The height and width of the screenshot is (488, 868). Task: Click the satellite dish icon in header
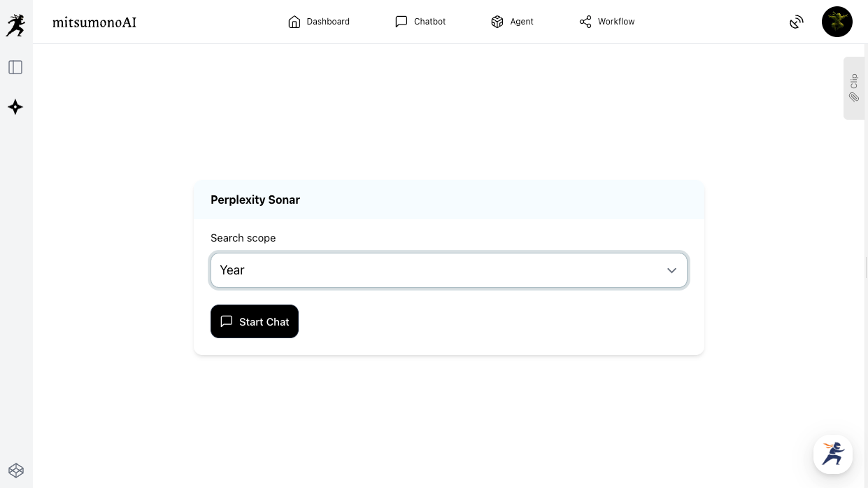click(796, 22)
